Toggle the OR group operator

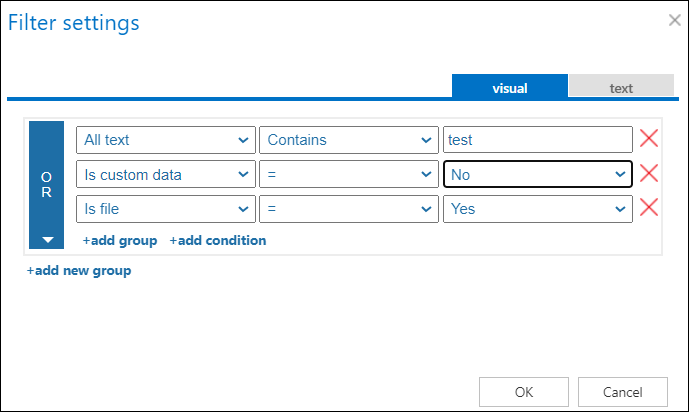(46, 183)
